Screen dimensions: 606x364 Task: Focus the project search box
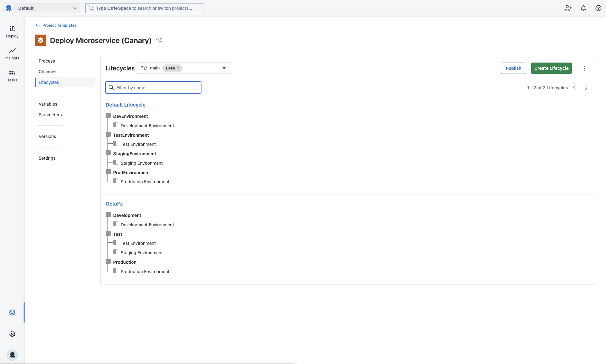144,8
